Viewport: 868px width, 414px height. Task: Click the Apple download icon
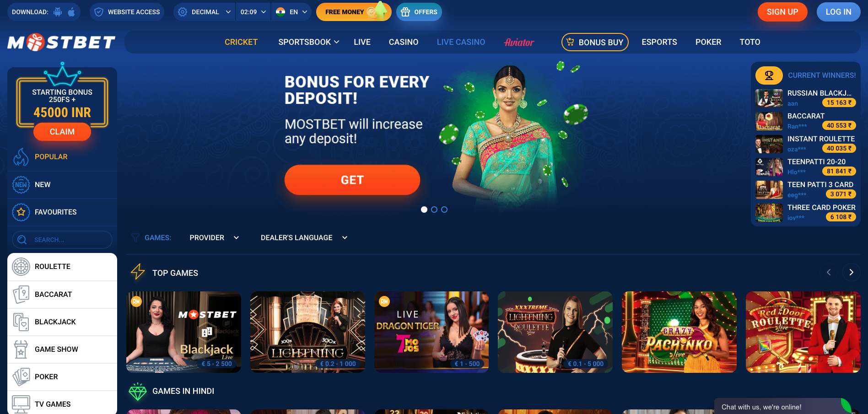[x=71, y=12]
